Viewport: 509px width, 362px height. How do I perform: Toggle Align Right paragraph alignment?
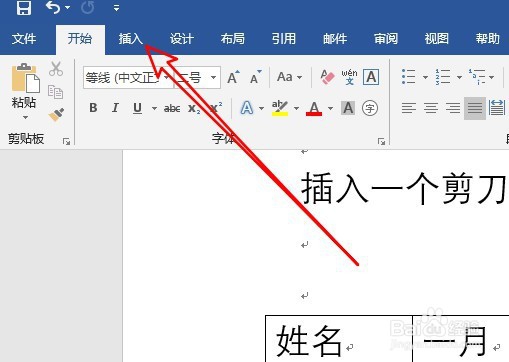coord(453,108)
